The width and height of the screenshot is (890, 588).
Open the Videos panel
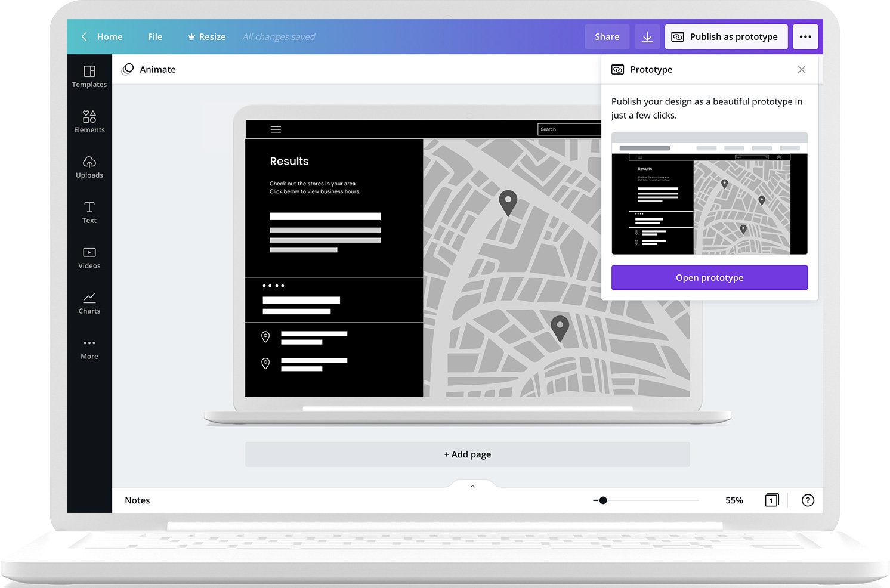point(89,258)
